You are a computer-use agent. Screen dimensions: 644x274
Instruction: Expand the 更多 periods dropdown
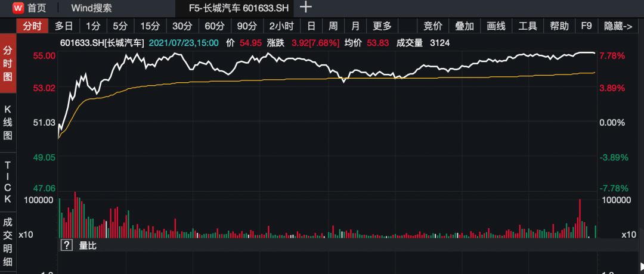(x=382, y=26)
